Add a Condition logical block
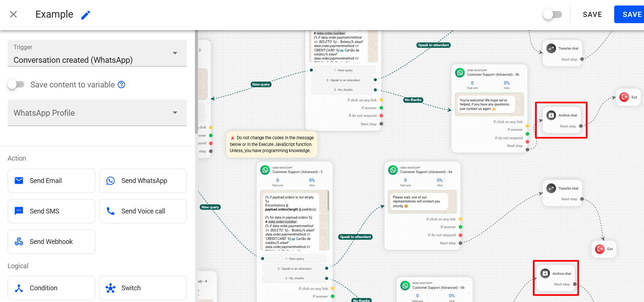This screenshot has height=302, width=644. click(51, 288)
